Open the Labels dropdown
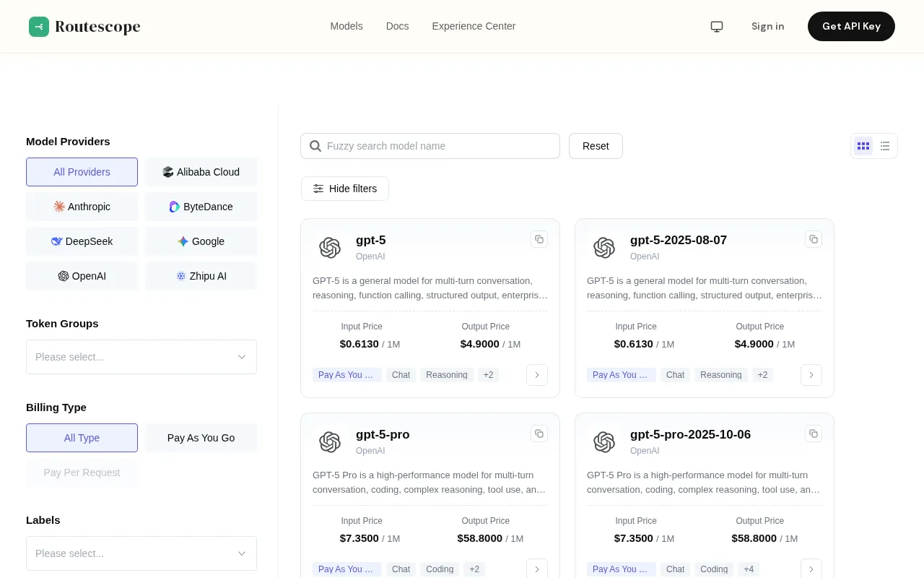924x578 pixels. [x=141, y=553]
